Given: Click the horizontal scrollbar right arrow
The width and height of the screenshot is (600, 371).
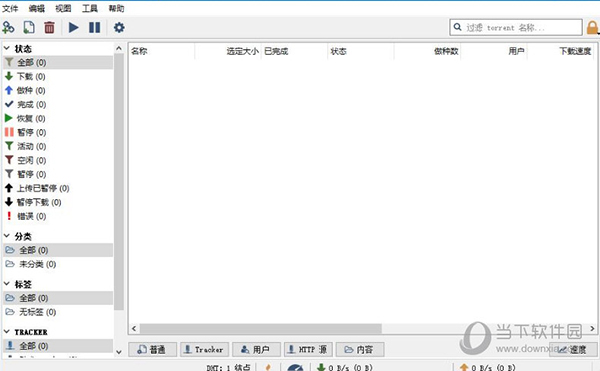Looking at the screenshot, I should point(592,329).
